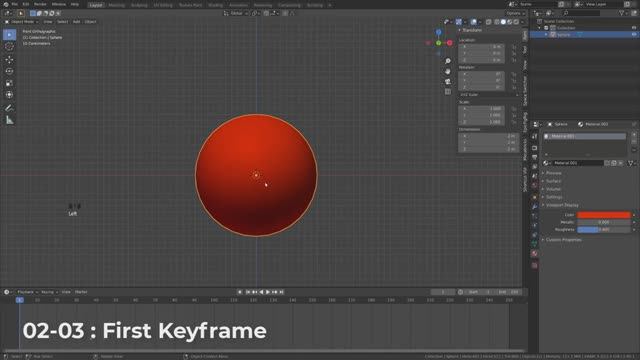Toggle snapping magnet in viewport header
The image size is (640, 360).
pos(267,13)
